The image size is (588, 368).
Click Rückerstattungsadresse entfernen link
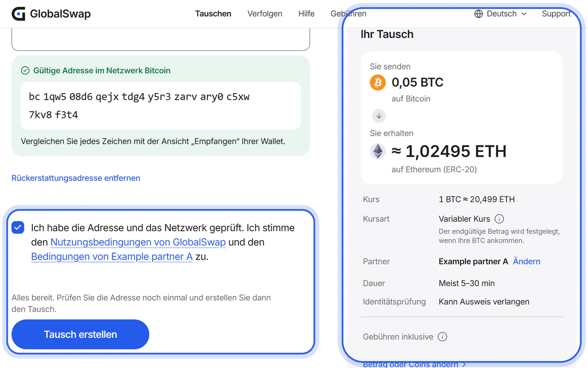(76, 178)
